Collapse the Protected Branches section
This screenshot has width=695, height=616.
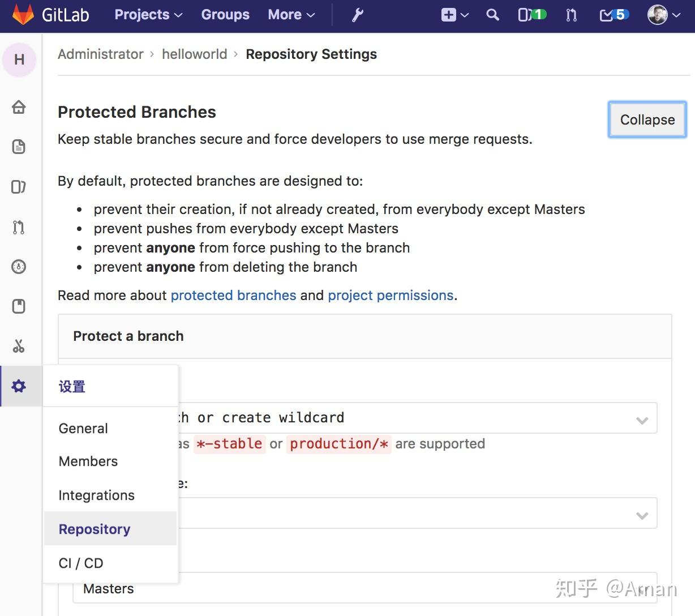(647, 119)
